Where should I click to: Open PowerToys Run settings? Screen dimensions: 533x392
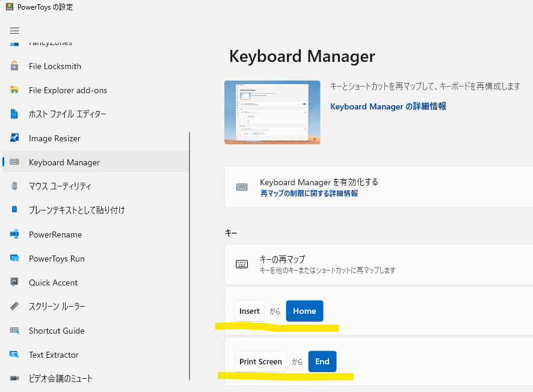click(96, 259)
